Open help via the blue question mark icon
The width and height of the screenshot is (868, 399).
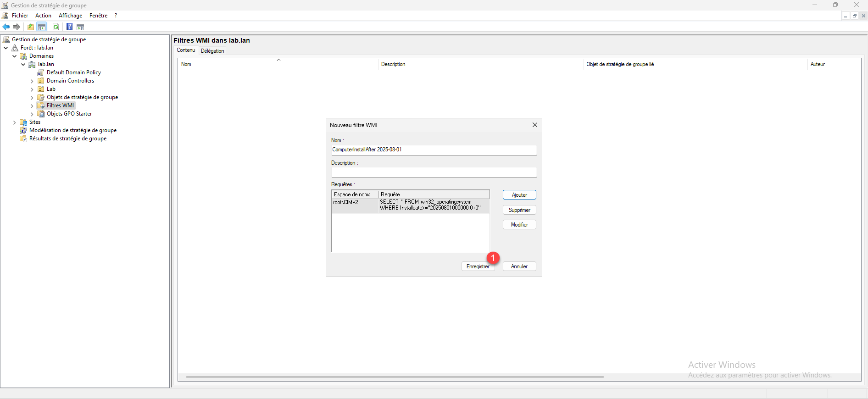[69, 27]
